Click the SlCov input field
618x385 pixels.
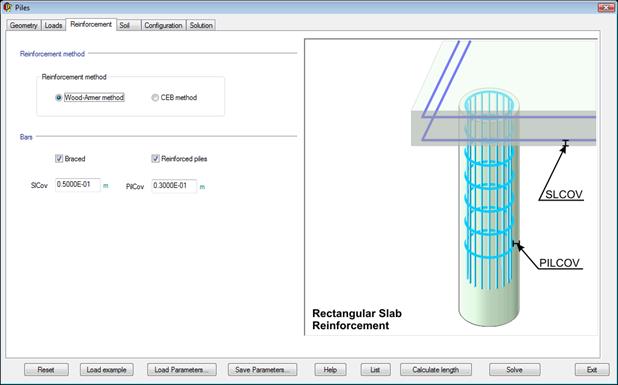[x=78, y=185]
